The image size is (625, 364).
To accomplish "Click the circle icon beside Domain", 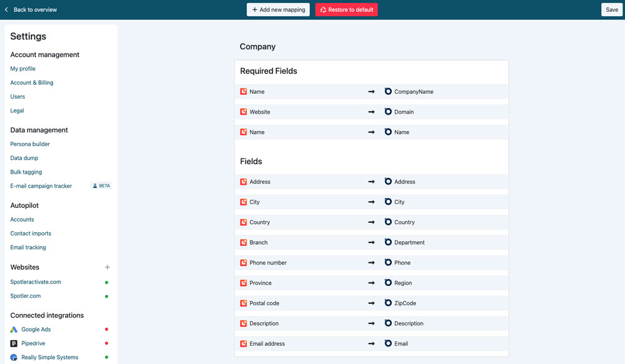I will tap(388, 112).
